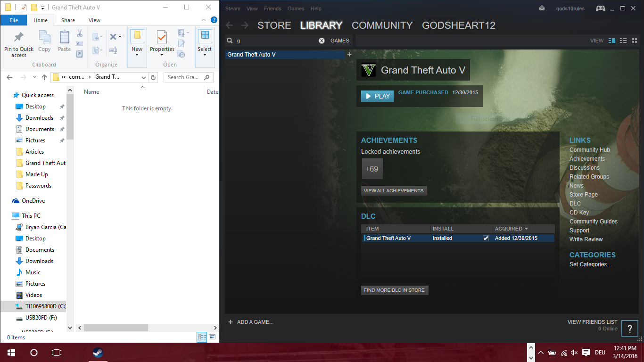Click the Cut scissors icon
Viewport: 644px width, 362px height.
(x=80, y=33)
